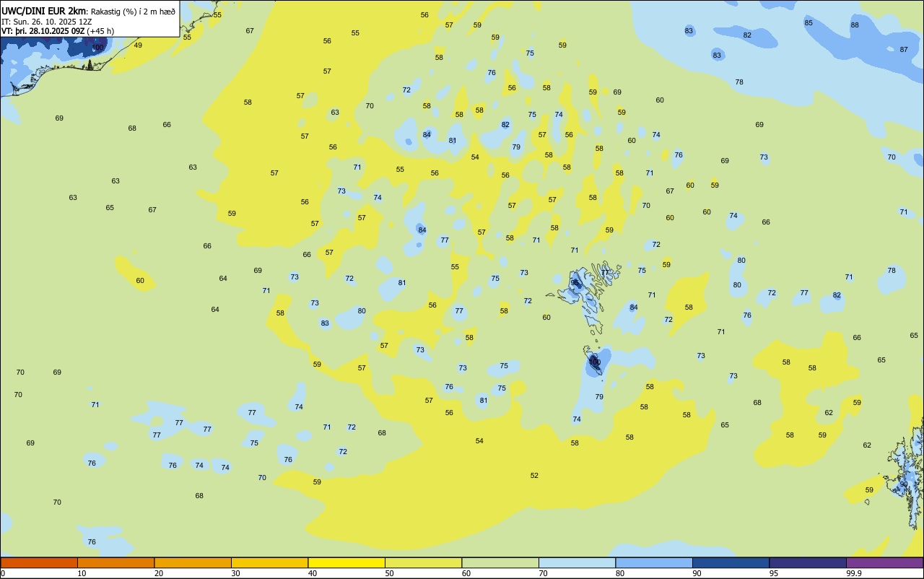Select the medium blue 80–90 legend swatch

pos(654,562)
